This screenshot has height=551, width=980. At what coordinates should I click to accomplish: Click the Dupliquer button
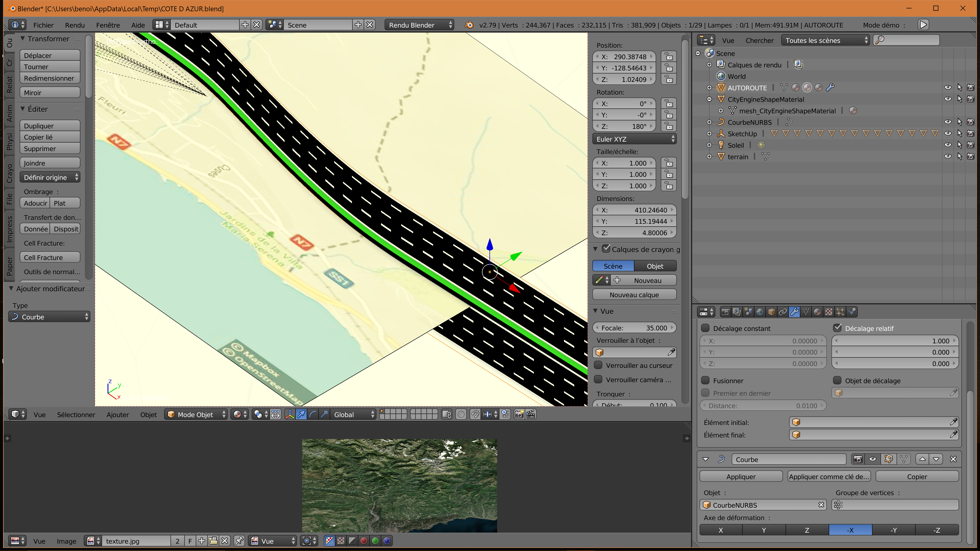coord(50,126)
